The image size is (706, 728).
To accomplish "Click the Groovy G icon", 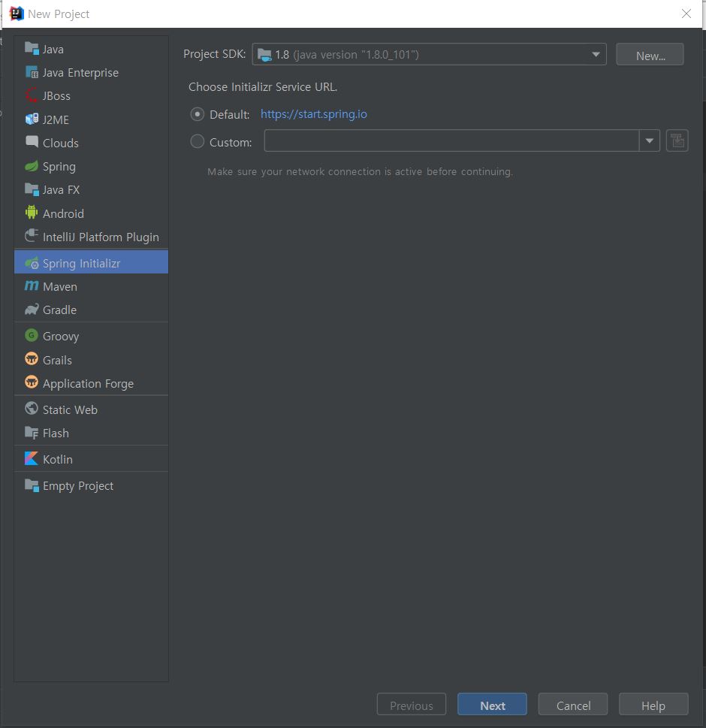I will click(x=32, y=335).
